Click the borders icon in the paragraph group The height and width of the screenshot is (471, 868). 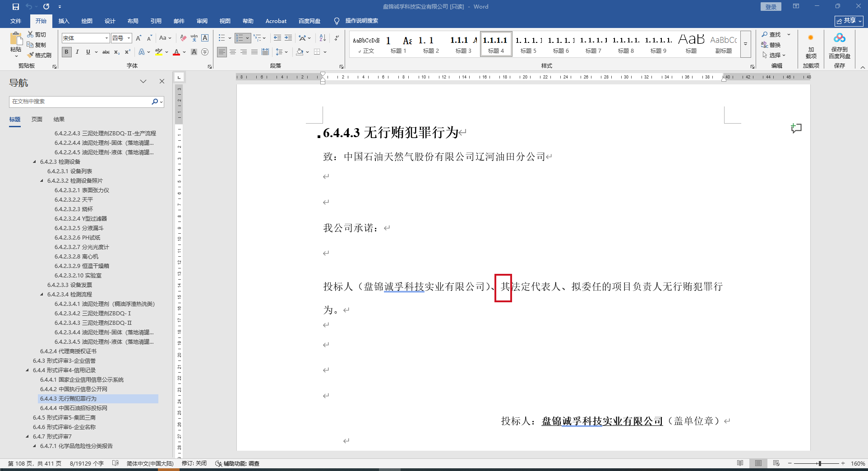point(317,52)
